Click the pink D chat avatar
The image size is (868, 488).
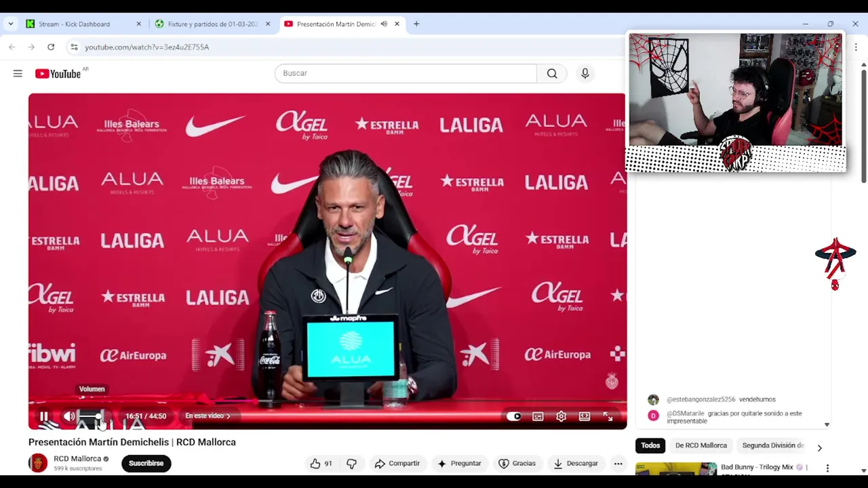coord(653,415)
